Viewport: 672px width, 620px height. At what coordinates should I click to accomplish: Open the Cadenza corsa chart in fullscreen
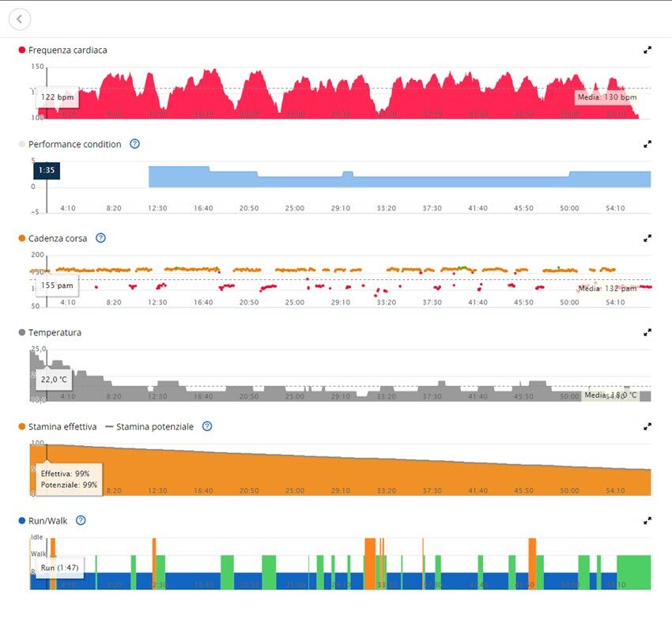pyautogui.click(x=647, y=238)
